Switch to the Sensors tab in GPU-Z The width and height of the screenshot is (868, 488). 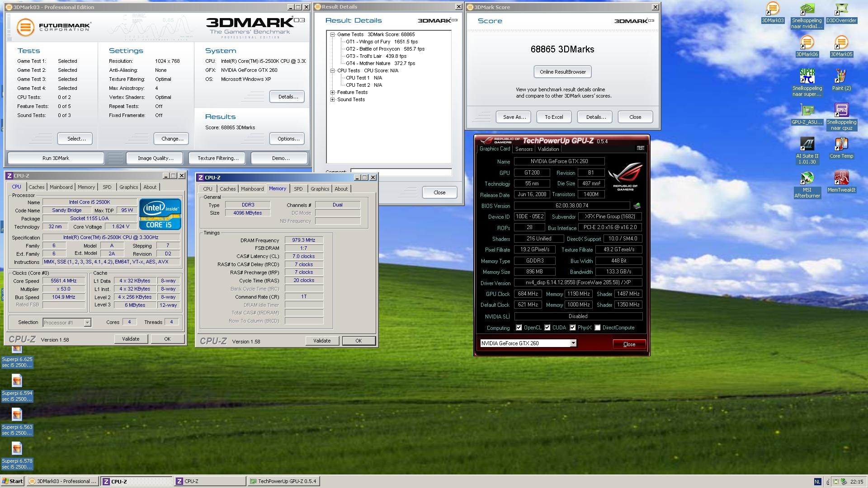coord(524,149)
